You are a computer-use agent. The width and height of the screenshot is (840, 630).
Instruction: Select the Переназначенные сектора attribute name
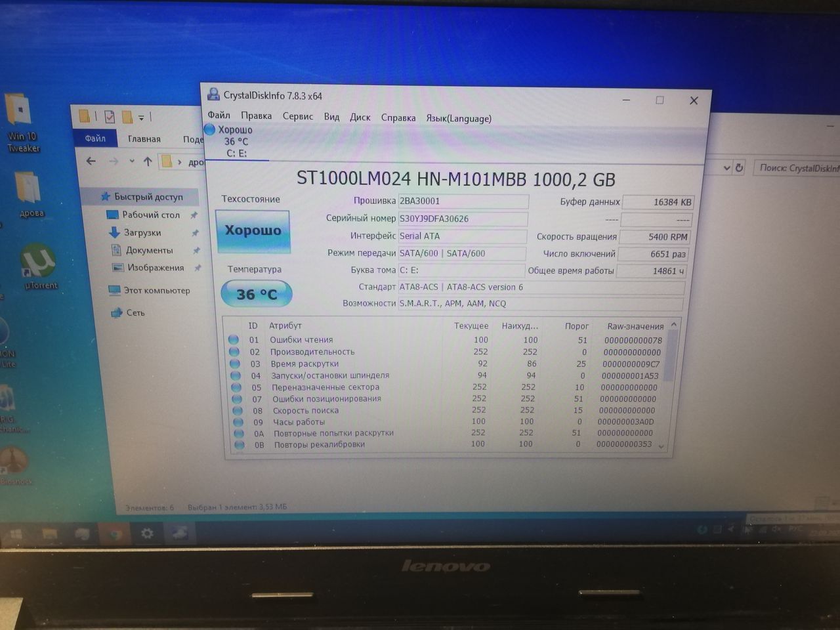pos(325,387)
